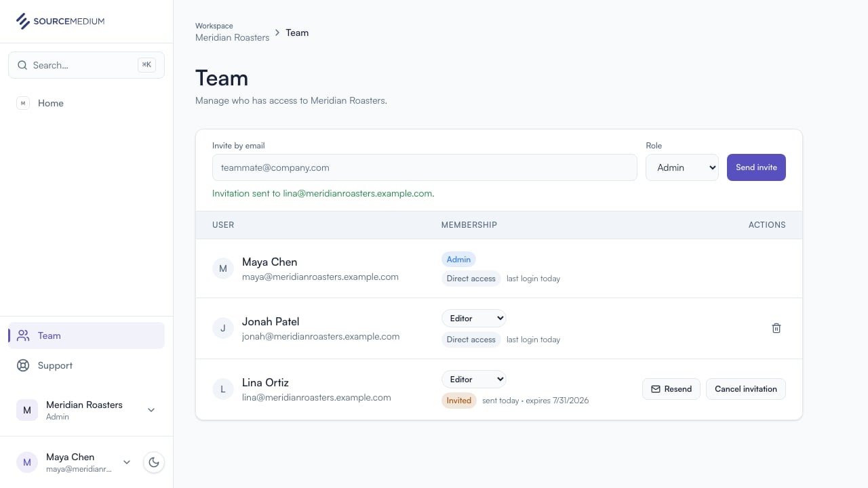This screenshot has width=868, height=488.
Task: Click Jonah Patel's Direct access tag
Action: click(x=471, y=340)
